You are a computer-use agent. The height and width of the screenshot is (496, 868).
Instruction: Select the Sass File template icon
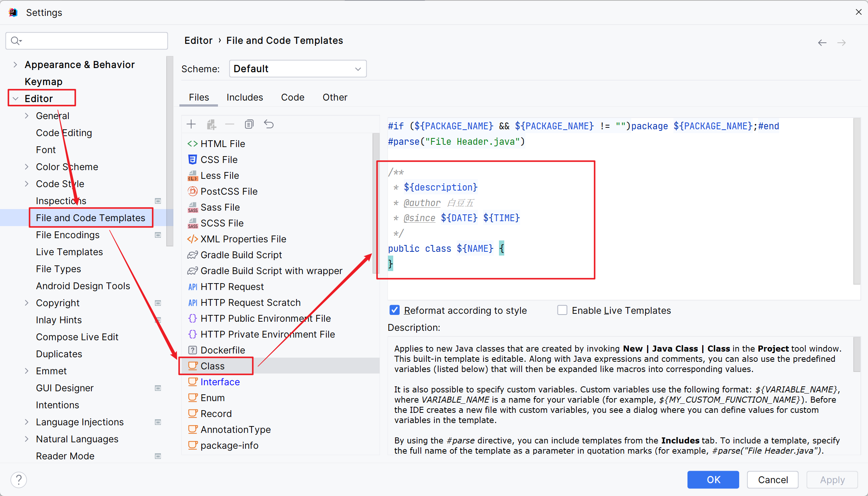point(193,207)
